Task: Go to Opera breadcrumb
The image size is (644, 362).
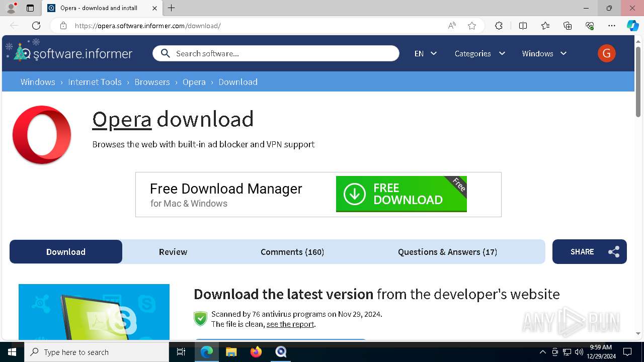Action: pos(194,82)
